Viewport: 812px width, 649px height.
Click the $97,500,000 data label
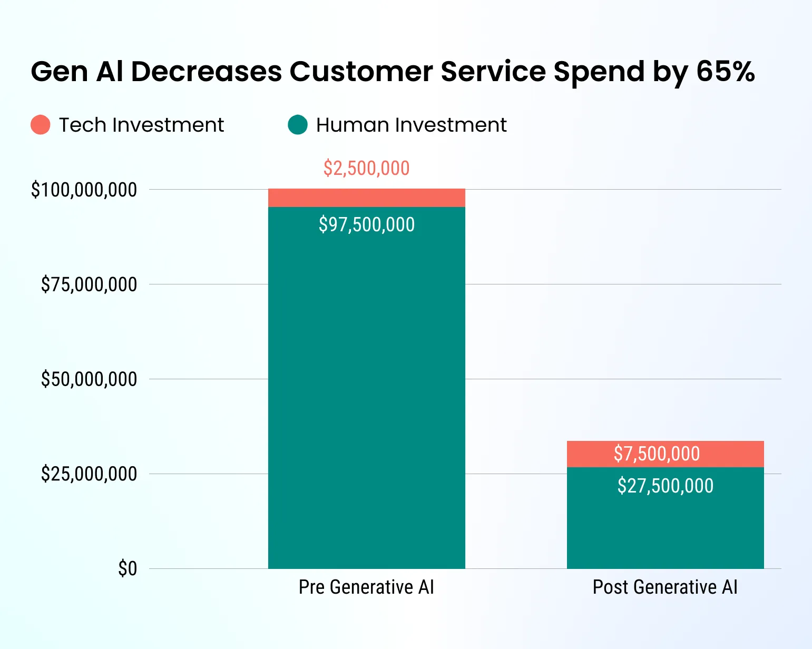click(x=366, y=224)
